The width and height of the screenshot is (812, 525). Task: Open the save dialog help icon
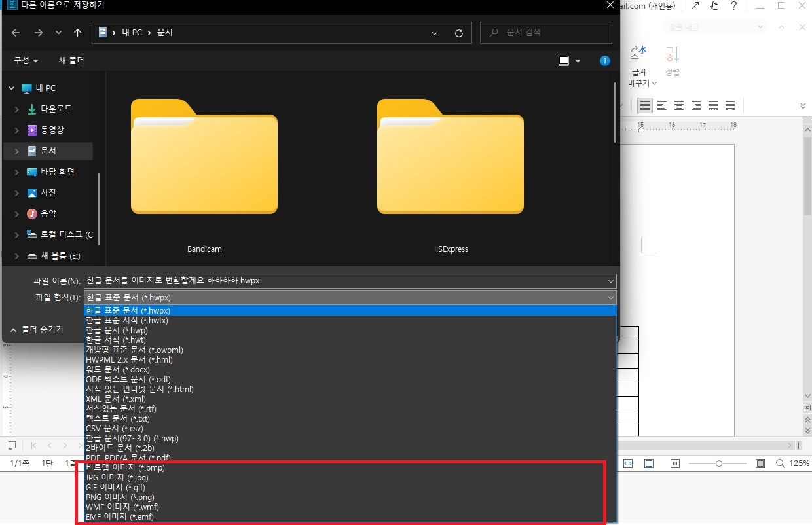pos(605,61)
